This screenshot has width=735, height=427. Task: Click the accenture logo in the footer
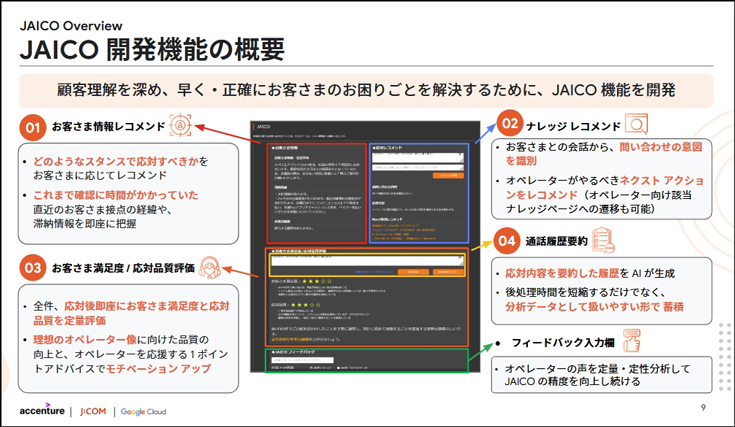(42, 410)
